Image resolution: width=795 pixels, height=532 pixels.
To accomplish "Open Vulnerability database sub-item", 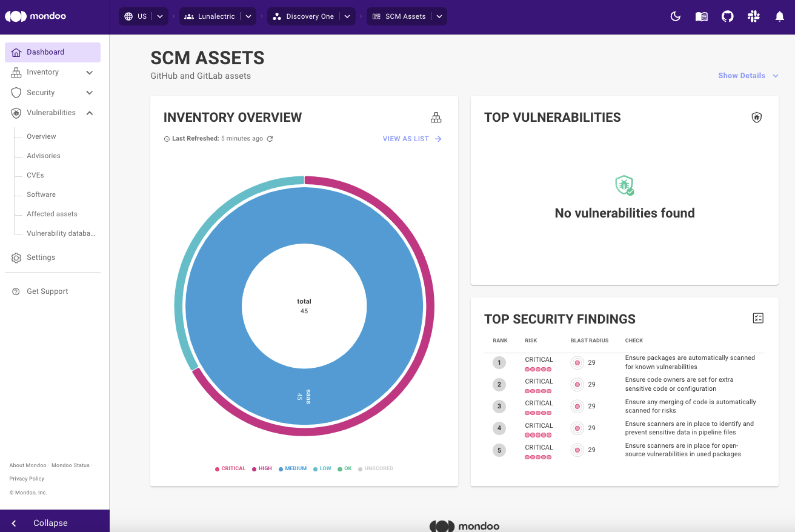I will tap(61, 233).
